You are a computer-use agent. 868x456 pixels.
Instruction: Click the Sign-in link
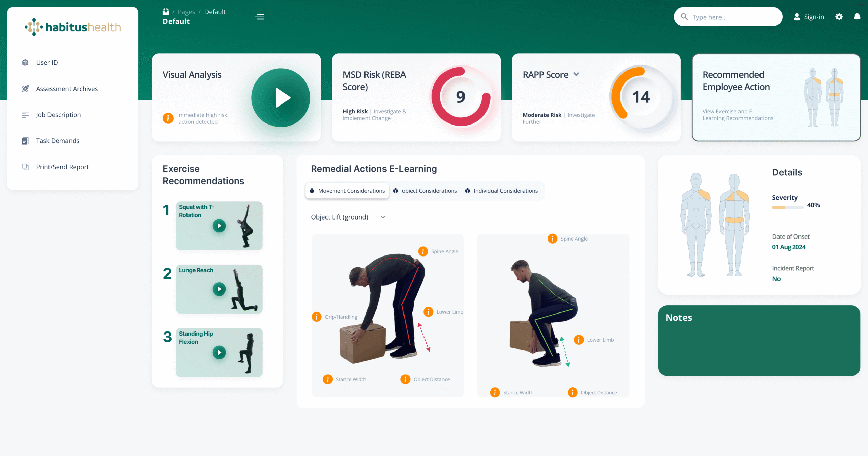click(814, 17)
